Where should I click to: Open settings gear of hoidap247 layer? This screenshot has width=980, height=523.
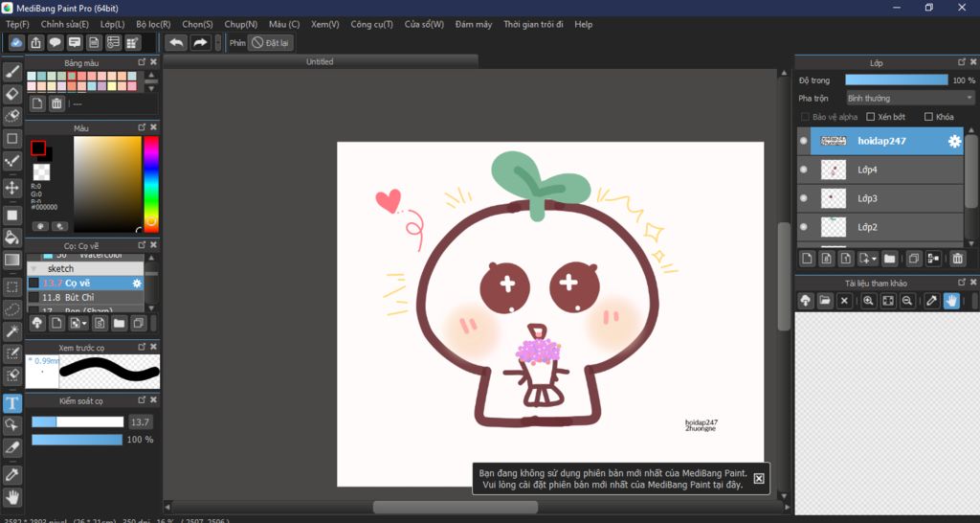tap(954, 142)
